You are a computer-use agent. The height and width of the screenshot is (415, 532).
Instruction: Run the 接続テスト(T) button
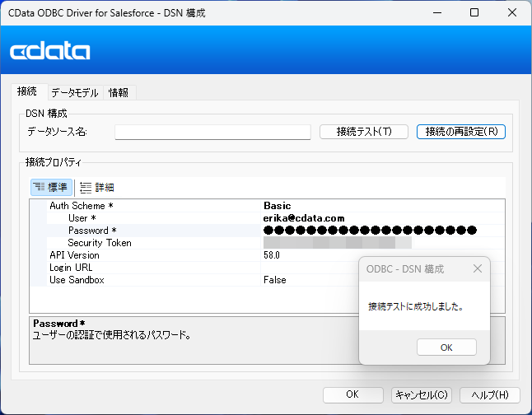(364, 132)
